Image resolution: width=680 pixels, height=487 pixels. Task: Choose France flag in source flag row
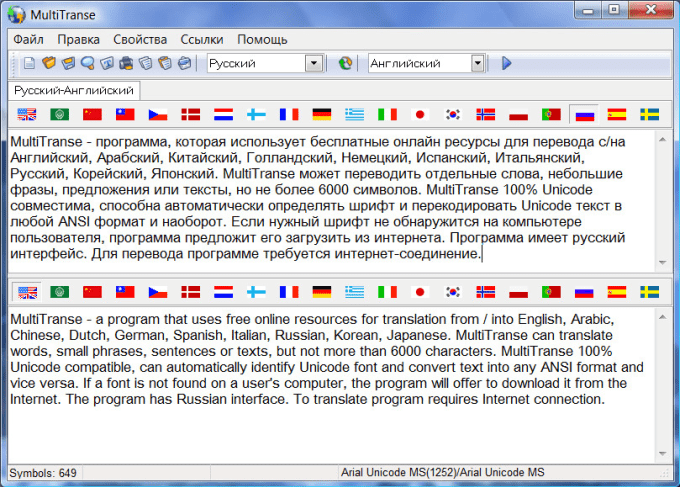289,114
